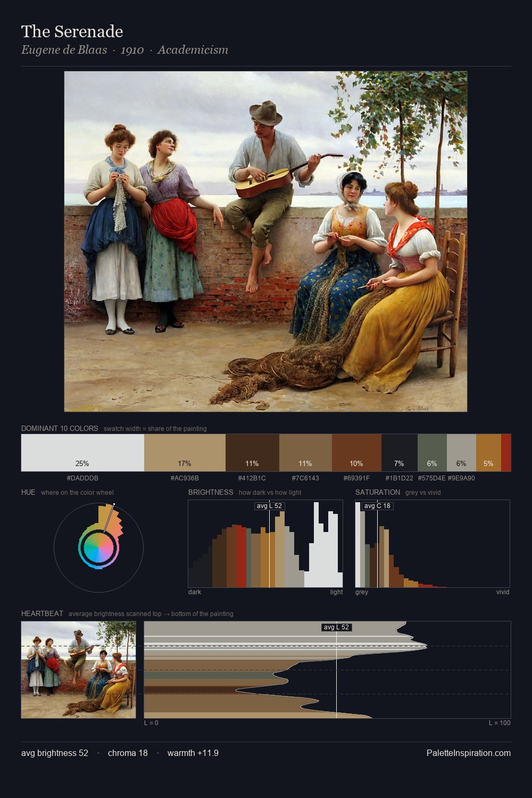532x798 pixels.
Task: Open the PaletteInspiration.com link
Action: [469, 753]
